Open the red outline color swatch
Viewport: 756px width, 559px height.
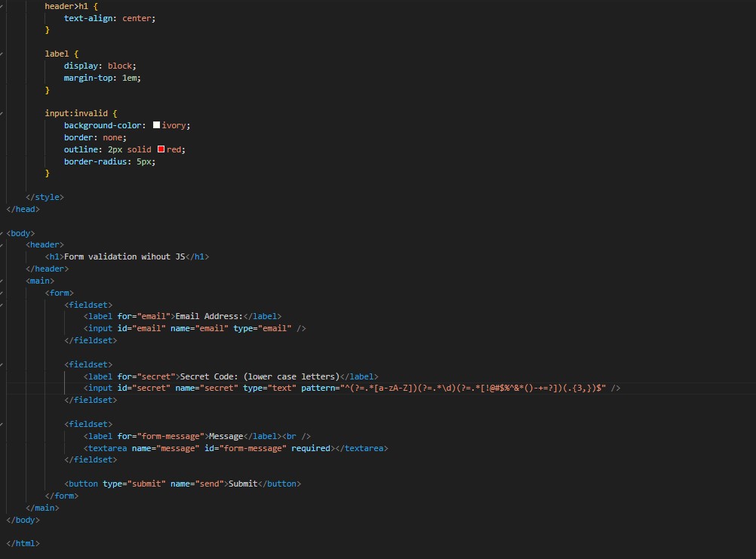161,149
